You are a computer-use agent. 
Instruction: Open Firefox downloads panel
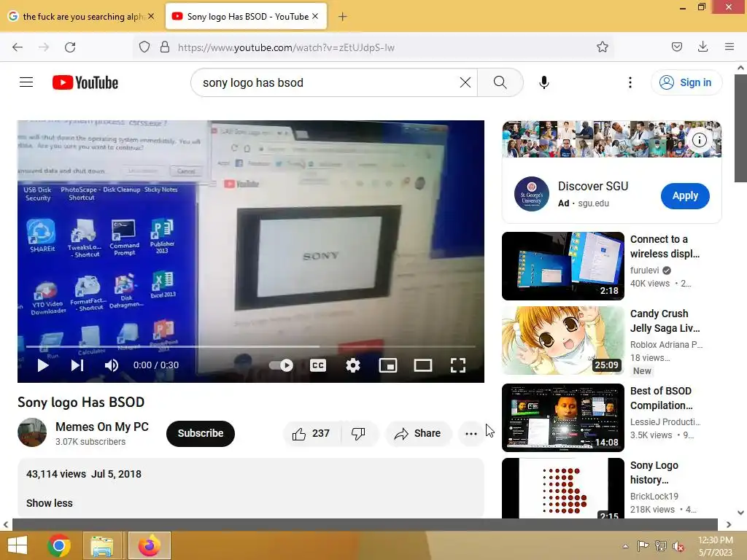click(703, 47)
